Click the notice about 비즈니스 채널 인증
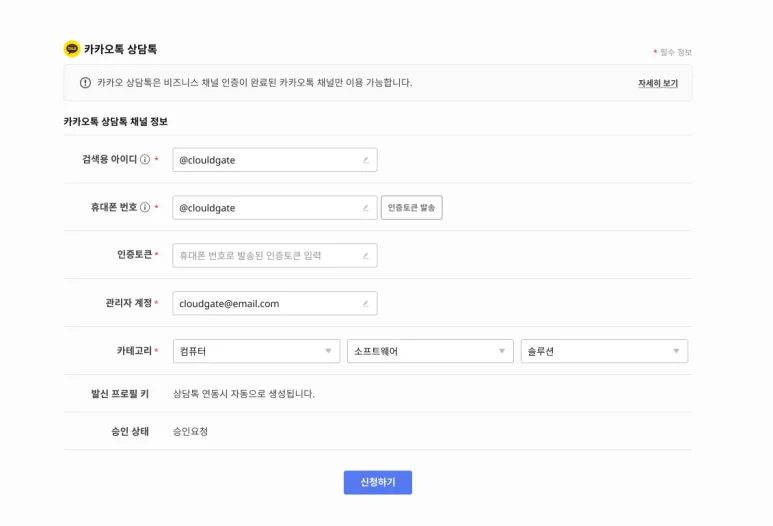This screenshot has width=773, height=526. click(x=254, y=82)
